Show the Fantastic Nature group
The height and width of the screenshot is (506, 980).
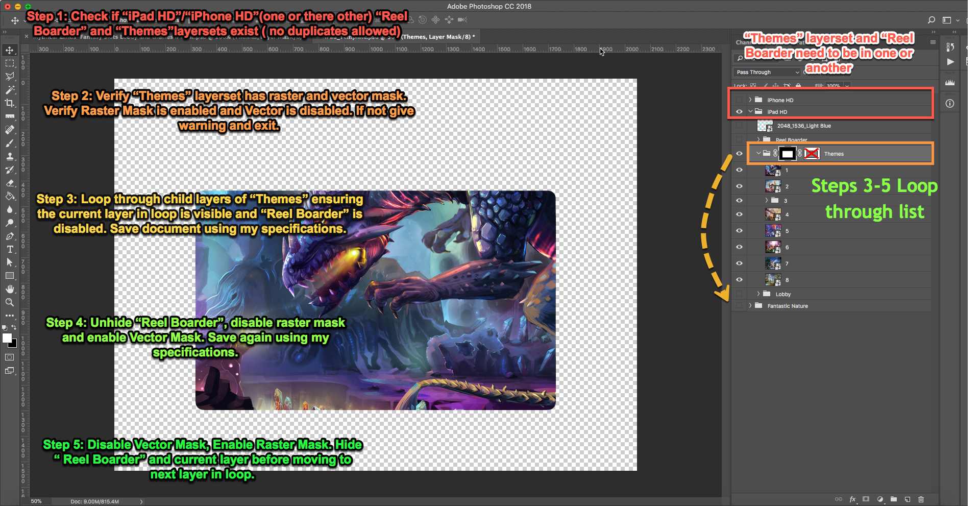pyautogui.click(x=739, y=306)
